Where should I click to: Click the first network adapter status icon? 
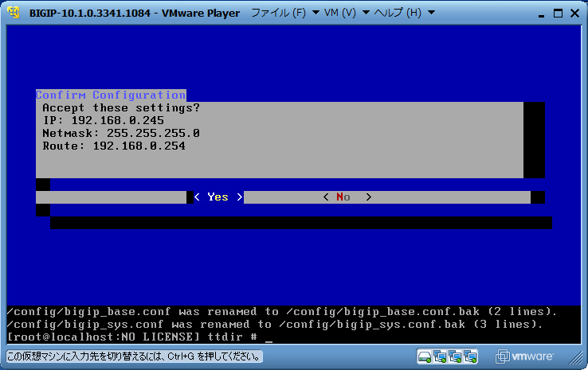click(x=441, y=356)
